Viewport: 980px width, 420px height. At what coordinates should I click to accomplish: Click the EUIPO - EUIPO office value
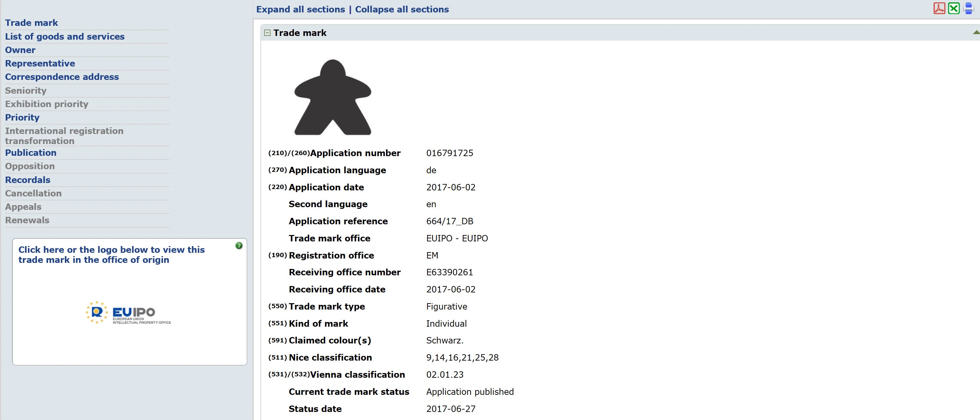point(457,238)
